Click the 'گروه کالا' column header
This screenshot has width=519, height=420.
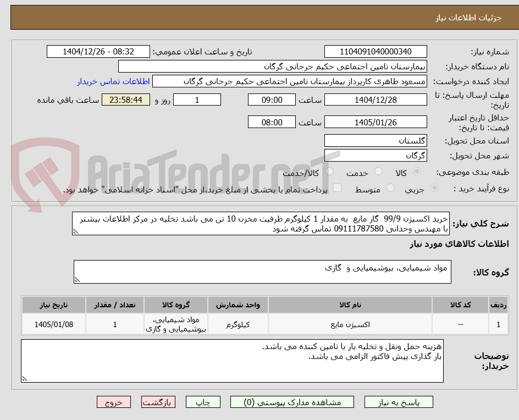176,305
